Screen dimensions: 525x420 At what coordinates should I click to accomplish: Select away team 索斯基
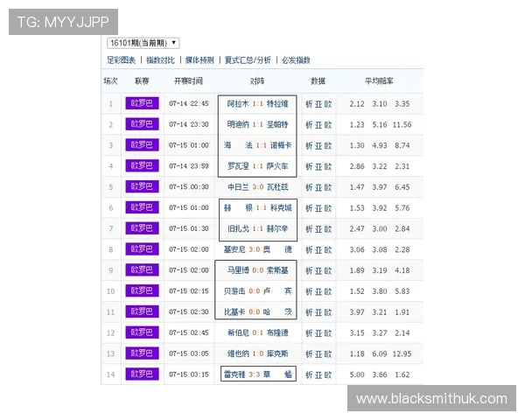pos(277,270)
